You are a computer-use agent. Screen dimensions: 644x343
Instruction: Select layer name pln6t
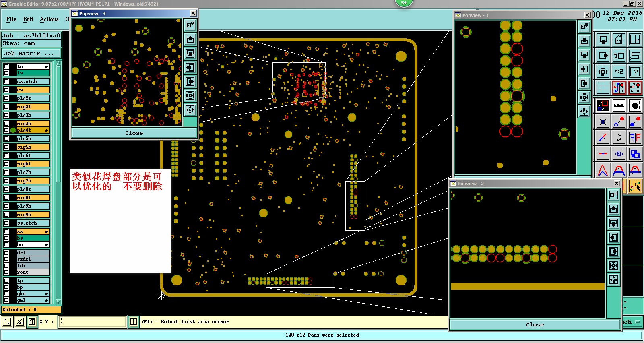tap(33, 155)
